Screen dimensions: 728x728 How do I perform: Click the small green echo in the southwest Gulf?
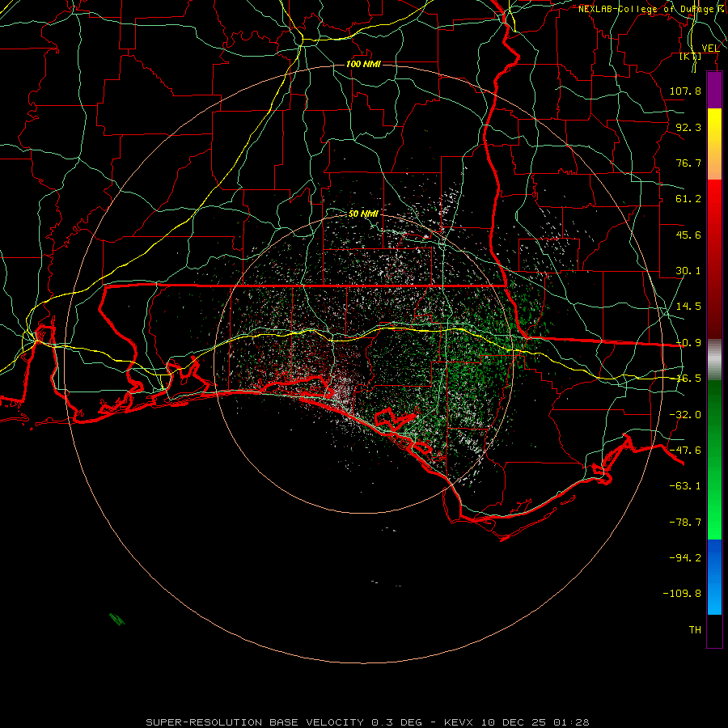(x=117, y=620)
